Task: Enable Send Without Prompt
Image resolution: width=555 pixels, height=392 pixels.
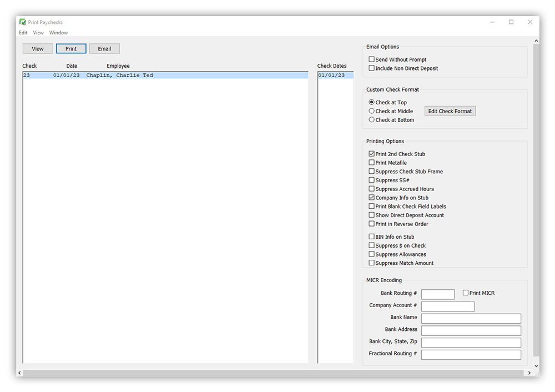Action: pos(371,59)
